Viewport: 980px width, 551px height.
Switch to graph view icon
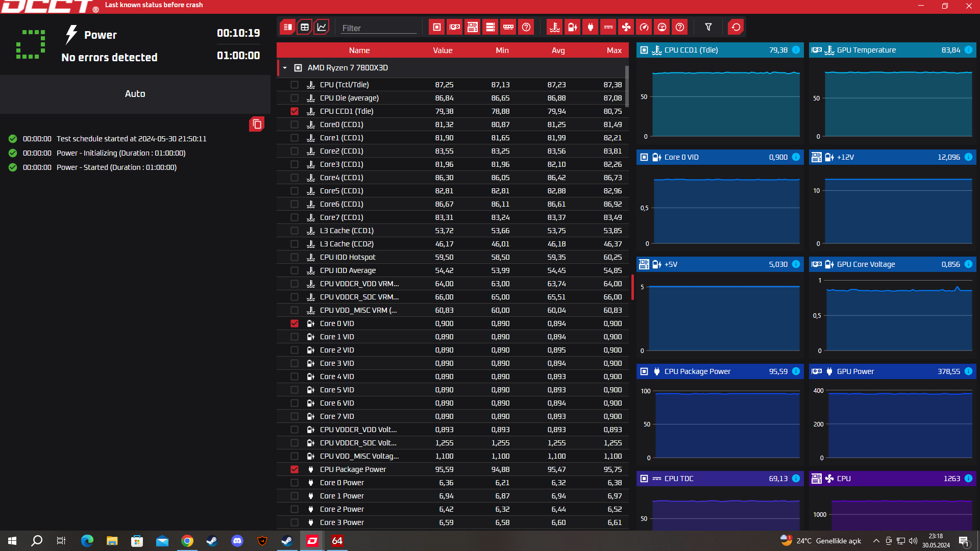pyautogui.click(x=322, y=27)
